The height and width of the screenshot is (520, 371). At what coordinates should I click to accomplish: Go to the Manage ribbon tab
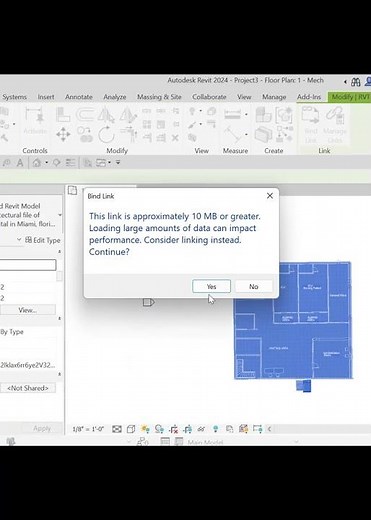coord(274,97)
